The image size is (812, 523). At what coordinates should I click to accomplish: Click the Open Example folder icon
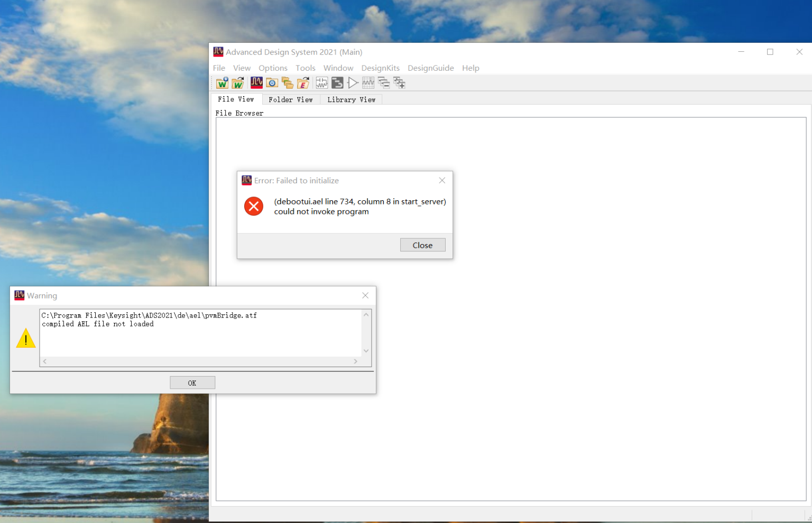[x=303, y=83]
